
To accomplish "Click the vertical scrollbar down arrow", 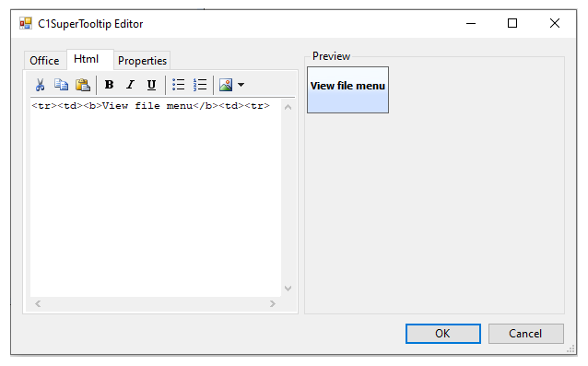I will pos(288,289).
